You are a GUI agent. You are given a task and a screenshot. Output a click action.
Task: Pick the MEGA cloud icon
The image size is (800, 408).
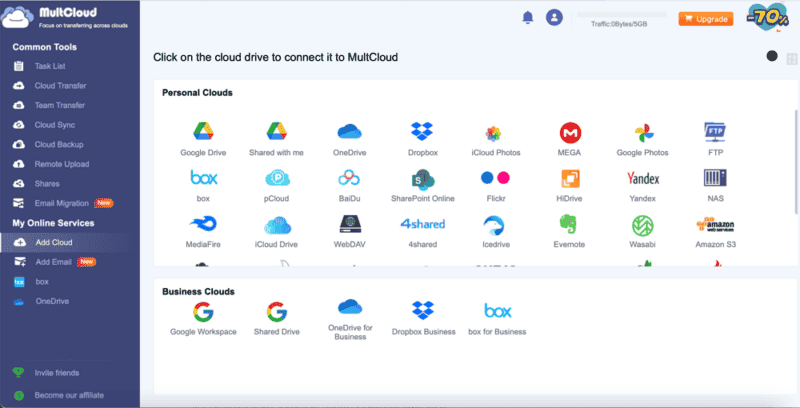pos(570,133)
